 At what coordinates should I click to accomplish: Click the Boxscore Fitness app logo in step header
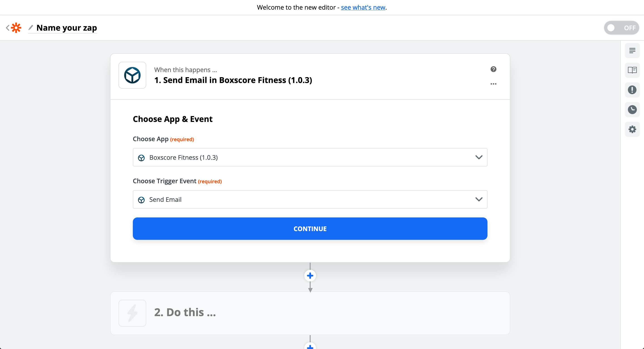click(x=132, y=75)
